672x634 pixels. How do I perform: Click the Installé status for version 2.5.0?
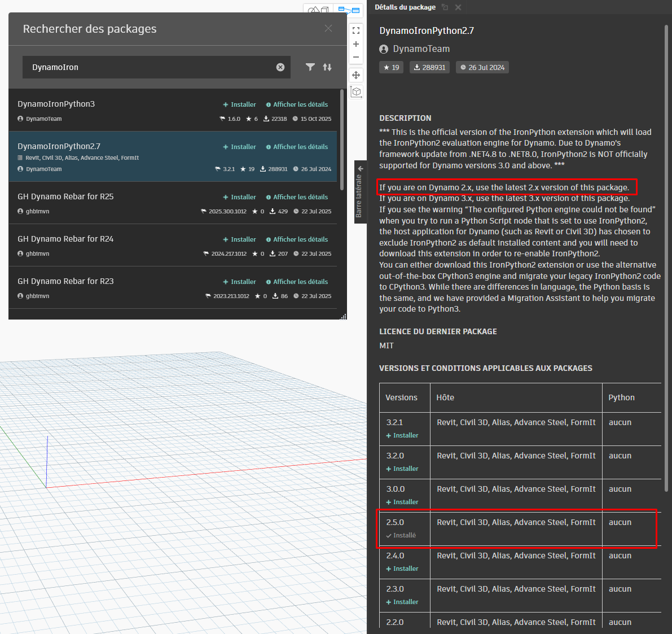click(x=401, y=535)
